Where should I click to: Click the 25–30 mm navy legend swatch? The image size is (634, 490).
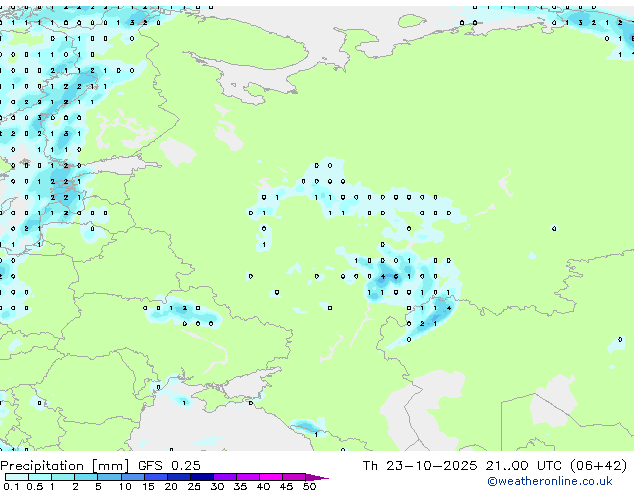pos(202,477)
